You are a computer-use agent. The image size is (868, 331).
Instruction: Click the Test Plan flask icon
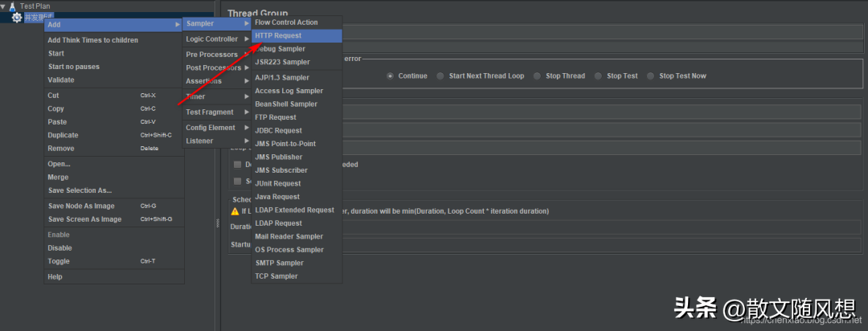click(x=12, y=6)
